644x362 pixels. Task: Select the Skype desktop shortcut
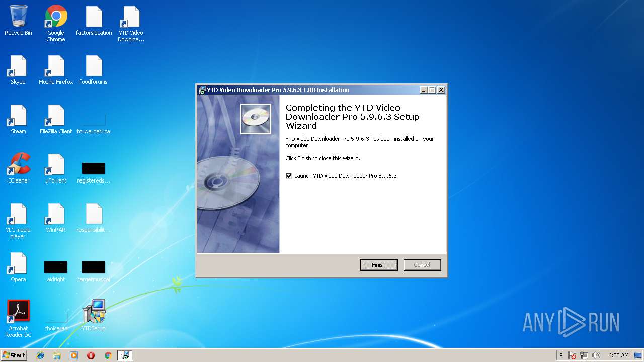pos(18,70)
